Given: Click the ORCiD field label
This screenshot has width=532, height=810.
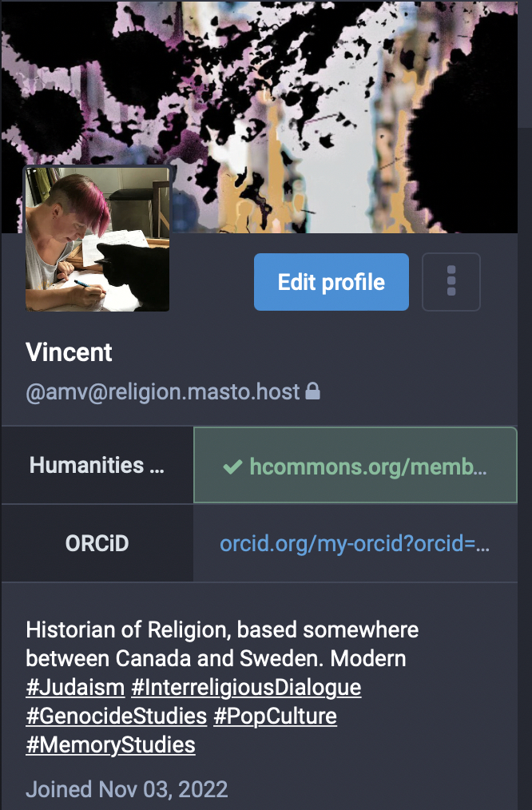Looking at the screenshot, I should click(x=97, y=544).
